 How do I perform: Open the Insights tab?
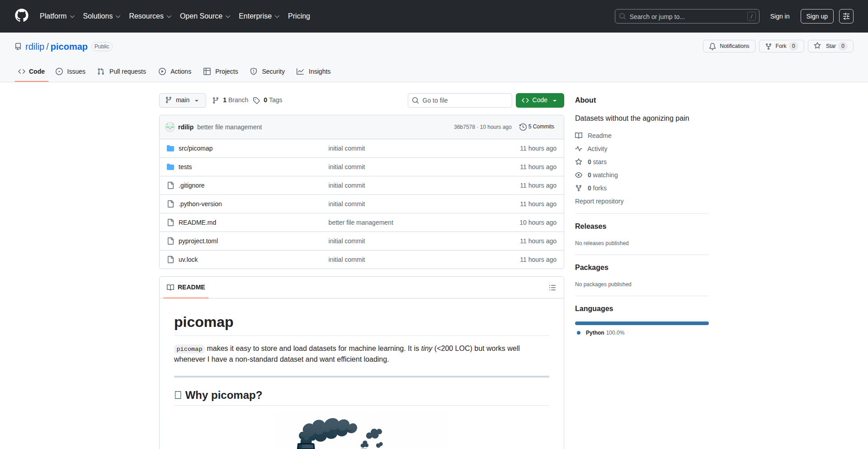(x=314, y=71)
